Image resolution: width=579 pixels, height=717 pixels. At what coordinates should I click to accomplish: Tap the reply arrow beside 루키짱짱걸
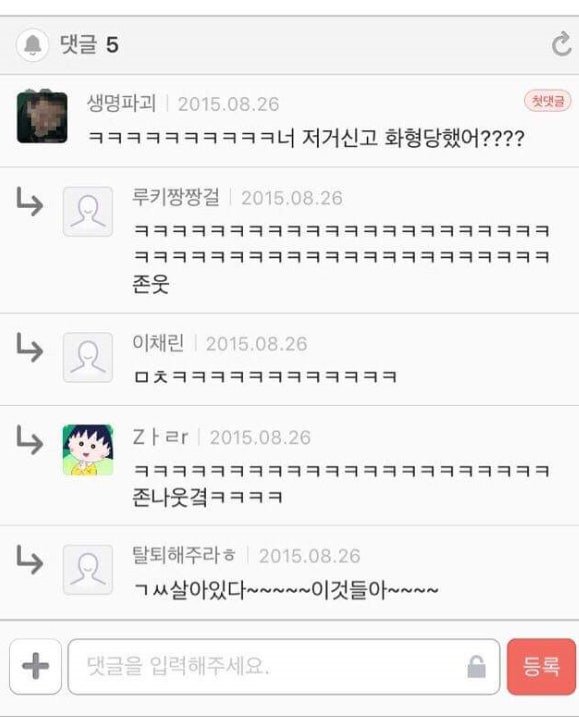pos(30,201)
